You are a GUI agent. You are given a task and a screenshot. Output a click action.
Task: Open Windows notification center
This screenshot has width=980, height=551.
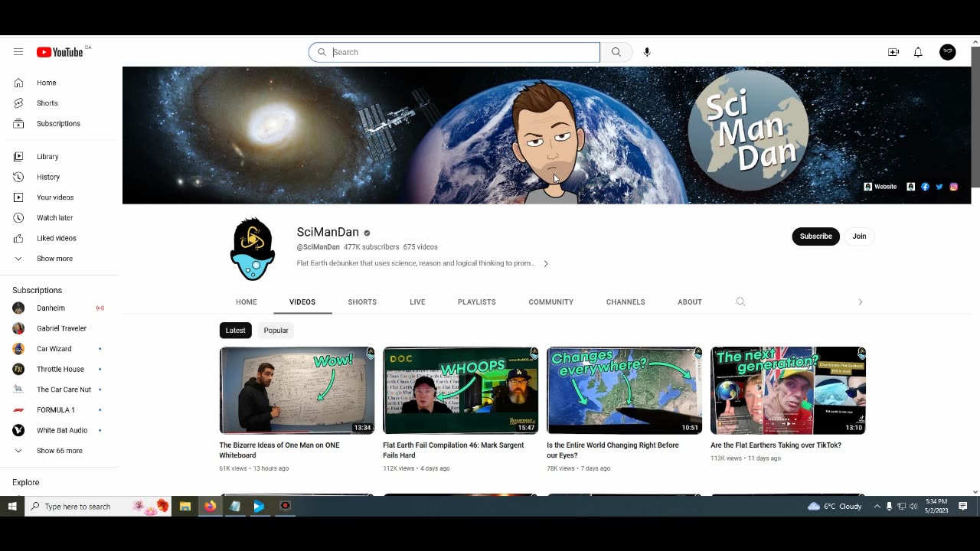(x=963, y=506)
